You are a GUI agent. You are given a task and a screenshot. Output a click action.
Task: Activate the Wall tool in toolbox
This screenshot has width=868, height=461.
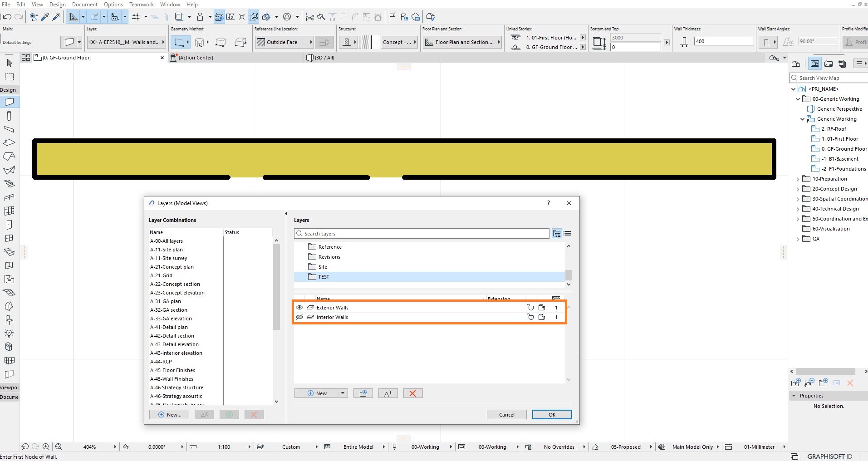pyautogui.click(x=10, y=102)
